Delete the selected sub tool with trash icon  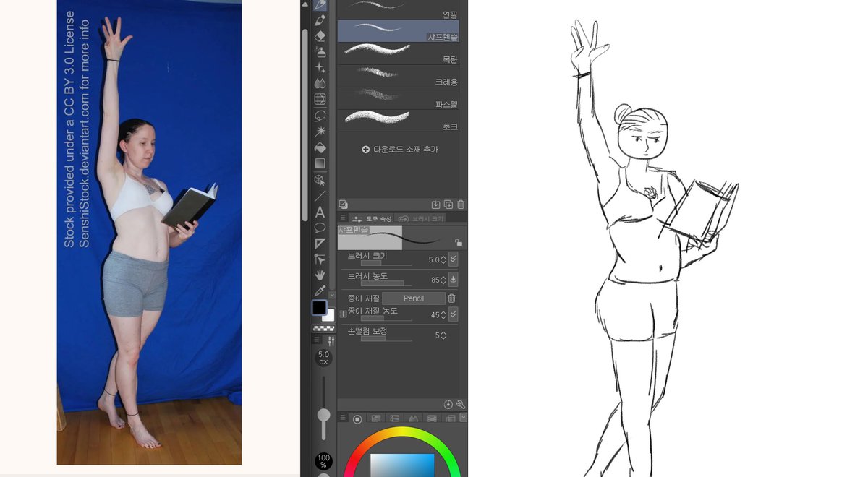coord(461,205)
